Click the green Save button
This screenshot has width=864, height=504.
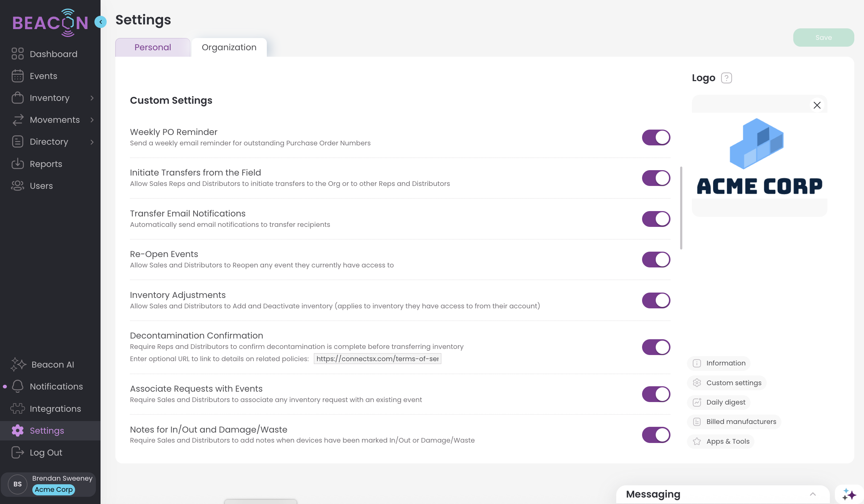point(823,38)
